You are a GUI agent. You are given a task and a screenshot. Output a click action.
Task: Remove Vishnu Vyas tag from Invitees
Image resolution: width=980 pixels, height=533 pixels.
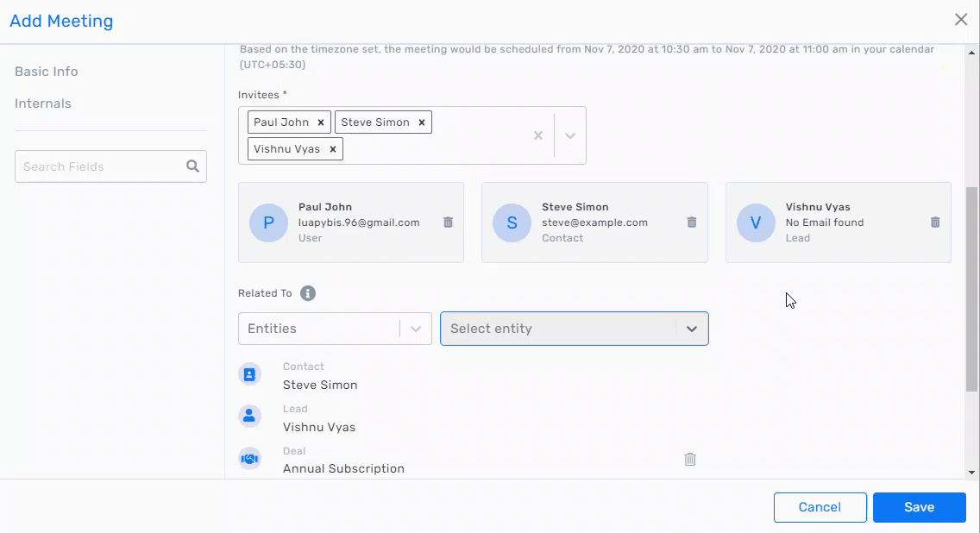point(332,149)
